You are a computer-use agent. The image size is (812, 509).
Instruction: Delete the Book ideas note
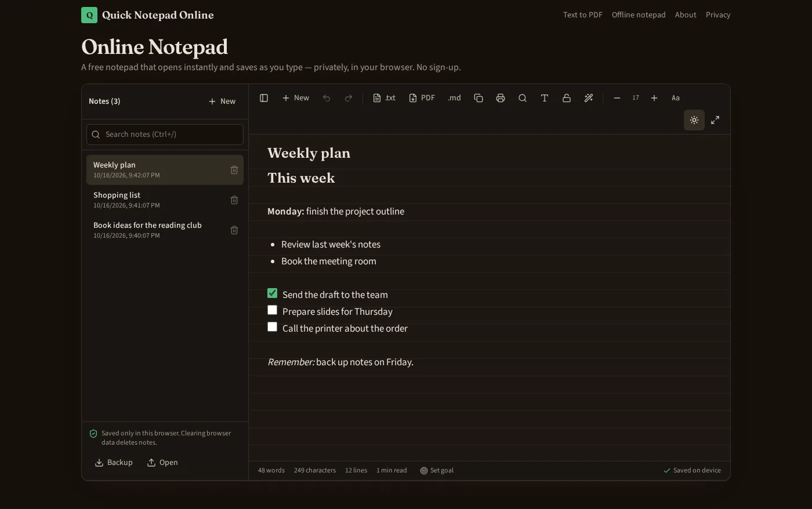[234, 230]
